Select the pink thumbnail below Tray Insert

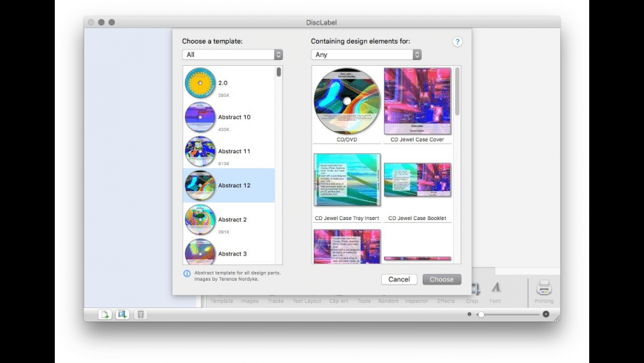pyautogui.click(x=347, y=246)
